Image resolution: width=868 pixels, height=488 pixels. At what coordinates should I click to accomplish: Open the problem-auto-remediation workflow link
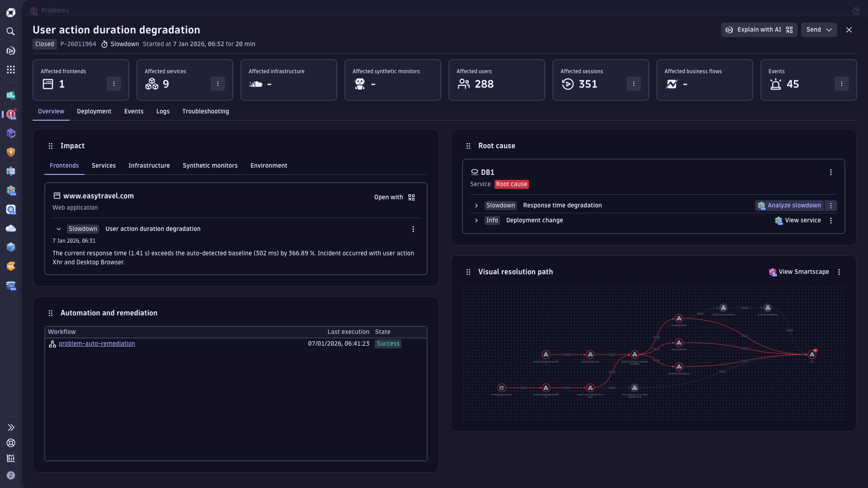pyautogui.click(x=97, y=344)
